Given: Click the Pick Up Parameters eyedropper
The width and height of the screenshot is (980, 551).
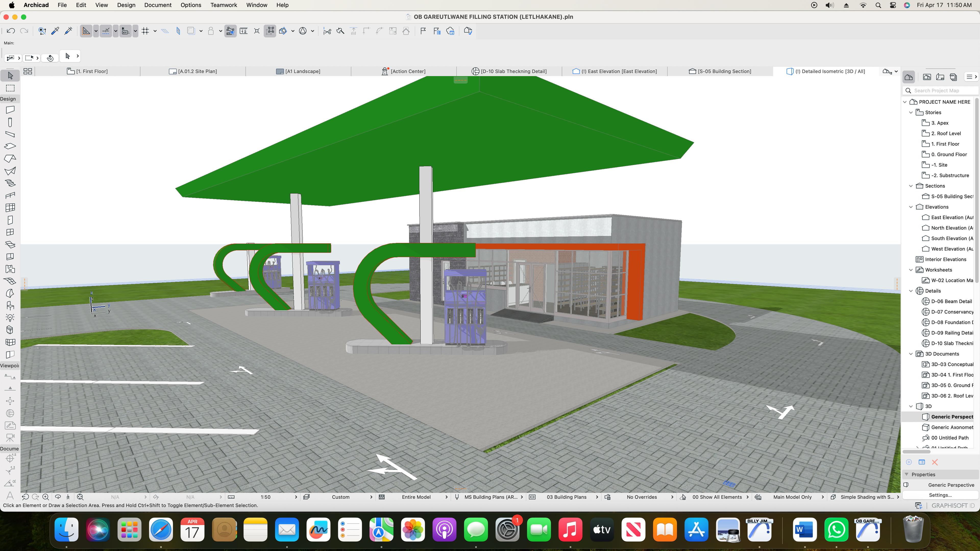Looking at the screenshot, I should (x=55, y=31).
